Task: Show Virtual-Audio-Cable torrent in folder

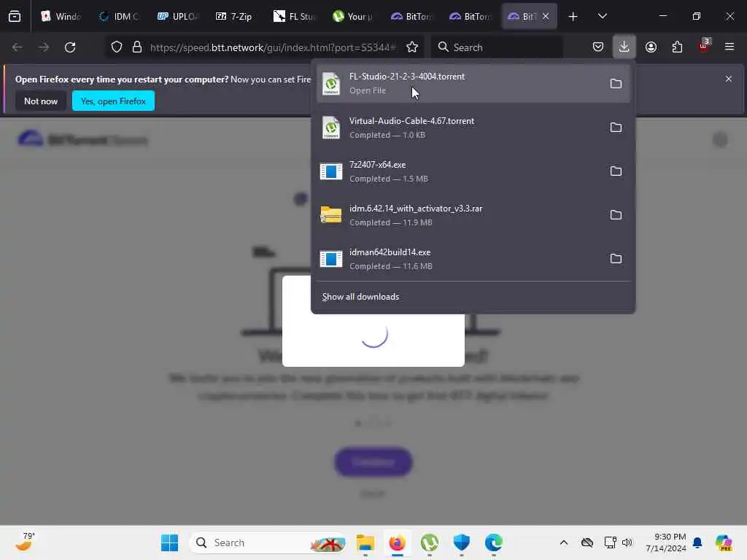Action: pyautogui.click(x=616, y=128)
